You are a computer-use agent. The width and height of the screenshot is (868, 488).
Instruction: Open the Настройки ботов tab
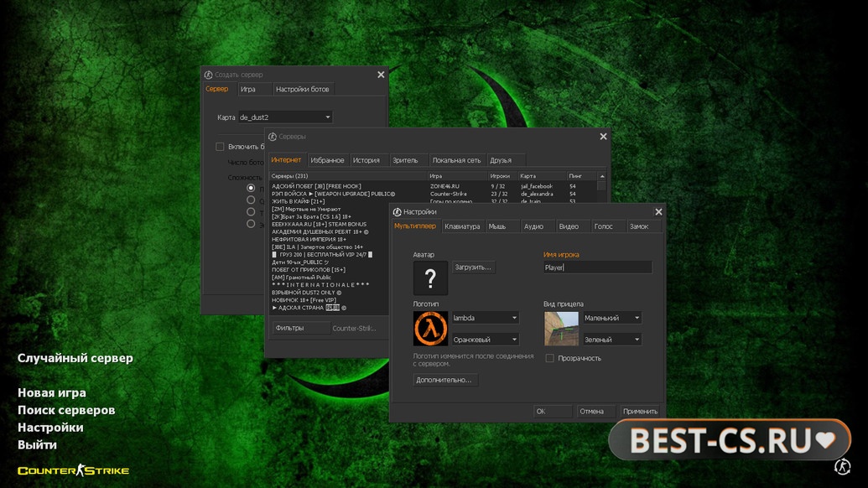coord(302,89)
